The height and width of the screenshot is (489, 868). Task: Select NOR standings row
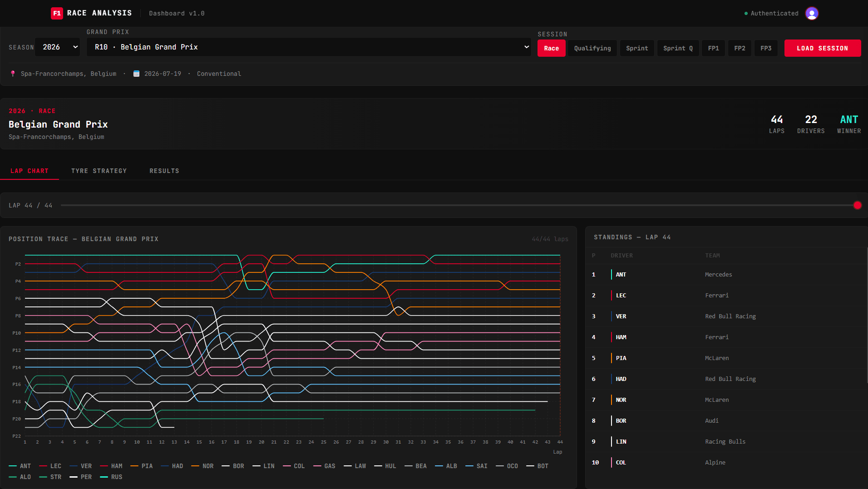[726, 400]
